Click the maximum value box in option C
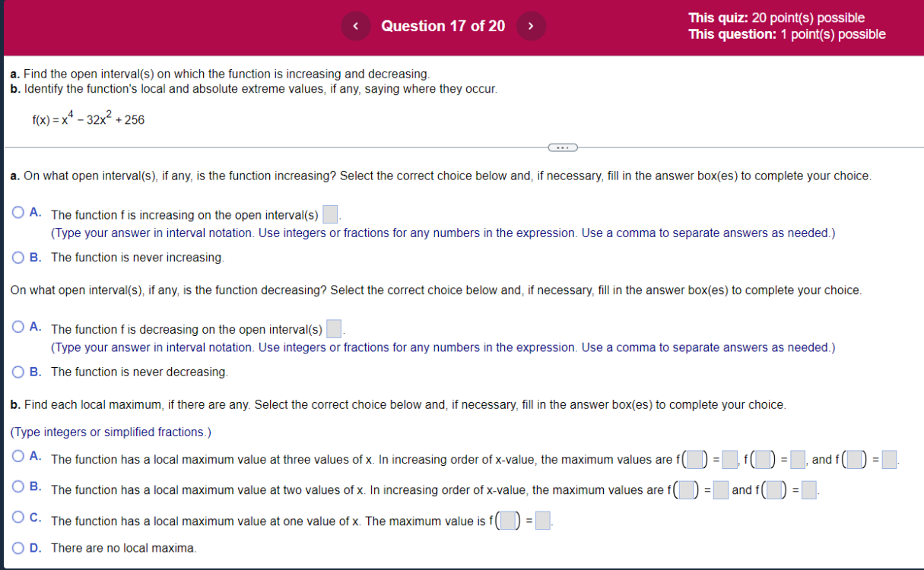 (543, 521)
